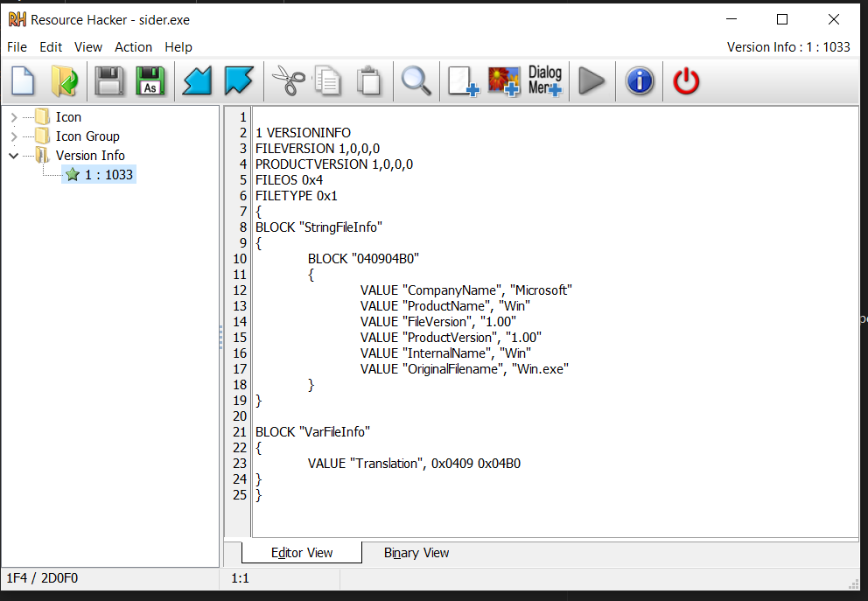Viewport: 868px width, 601px height.
Task: Click the Version Info : 1 : 1033 header label
Action: (x=788, y=47)
